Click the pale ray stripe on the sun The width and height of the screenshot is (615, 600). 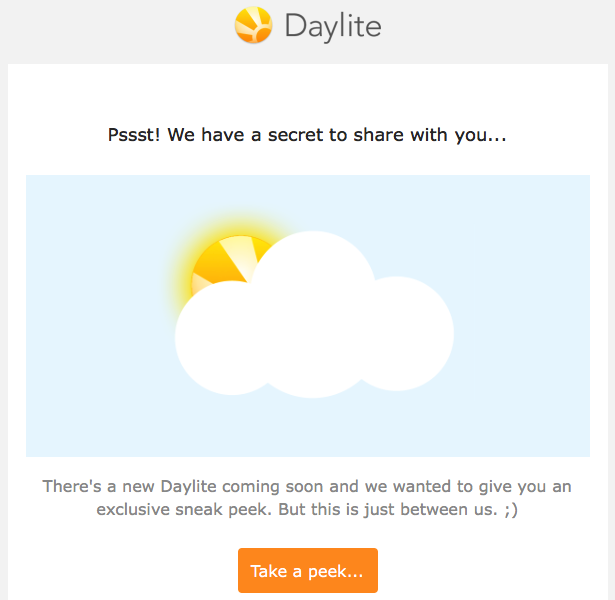click(x=239, y=255)
